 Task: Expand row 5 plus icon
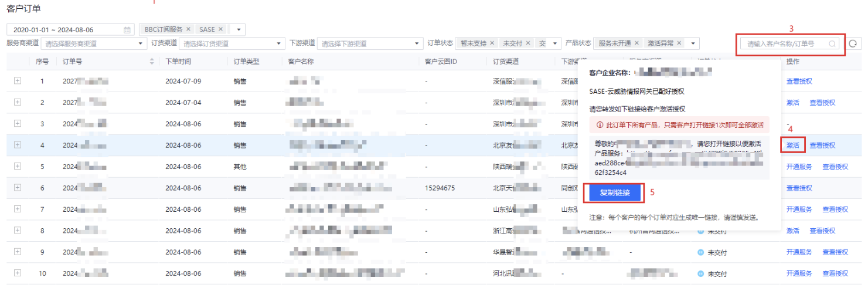(18, 166)
